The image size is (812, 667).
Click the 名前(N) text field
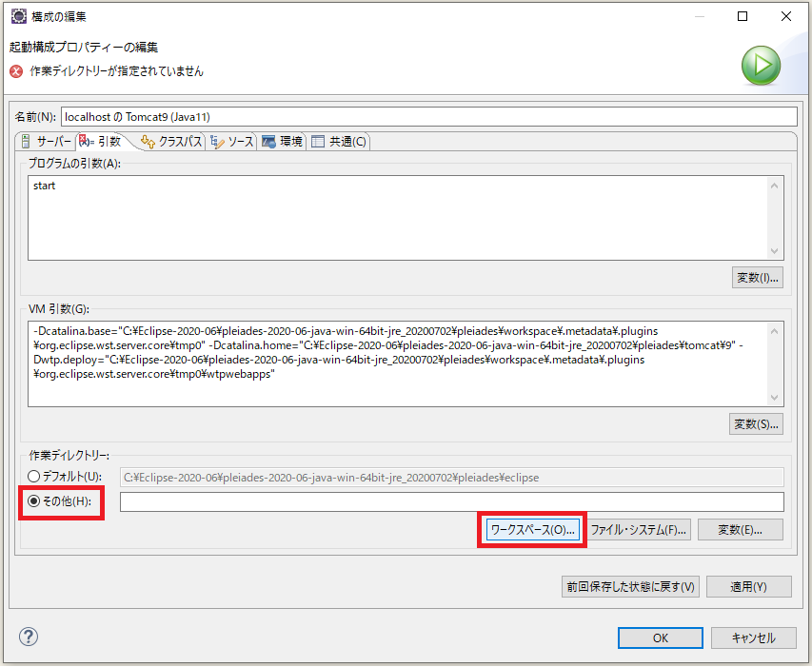428,116
